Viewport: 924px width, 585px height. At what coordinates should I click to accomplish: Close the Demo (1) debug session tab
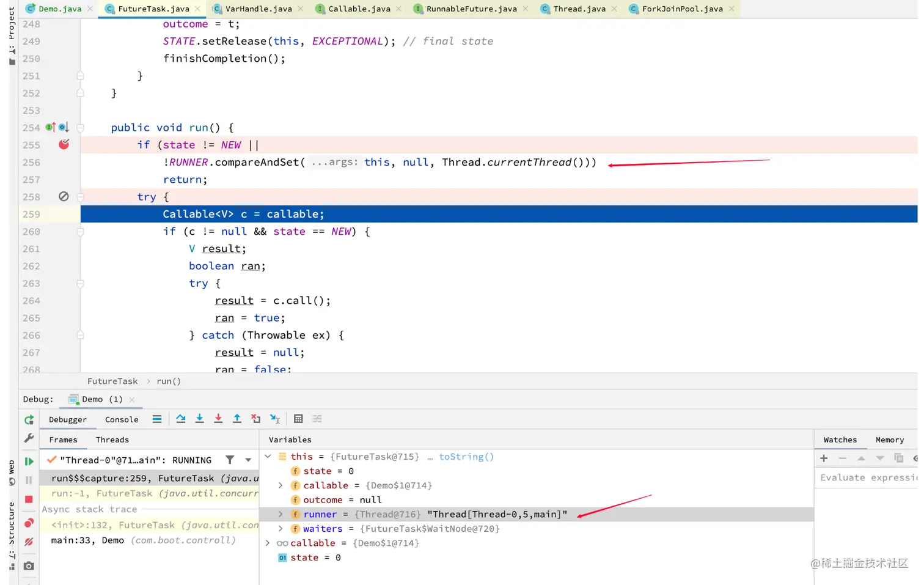(x=132, y=400)
